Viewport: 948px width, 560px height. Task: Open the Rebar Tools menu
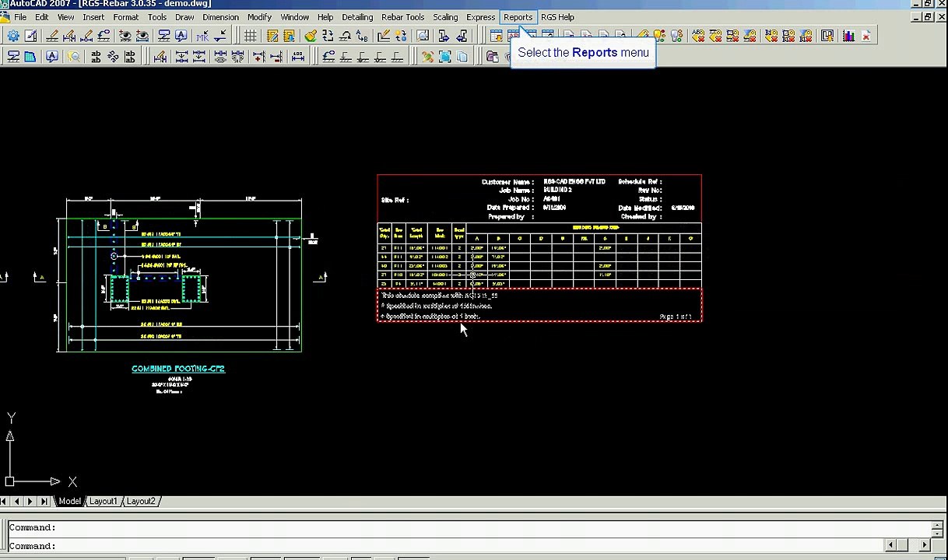[402, 17]
